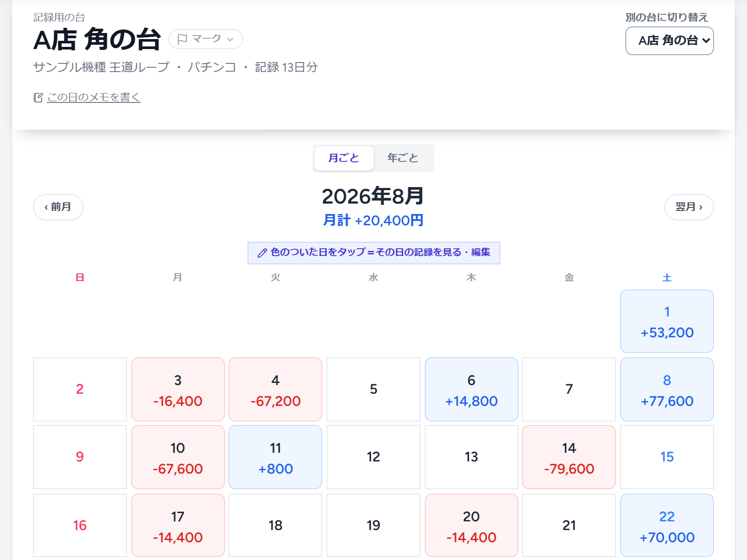Click the 日 Sunday column header
The image size is (747, 560).
(80, 277)
